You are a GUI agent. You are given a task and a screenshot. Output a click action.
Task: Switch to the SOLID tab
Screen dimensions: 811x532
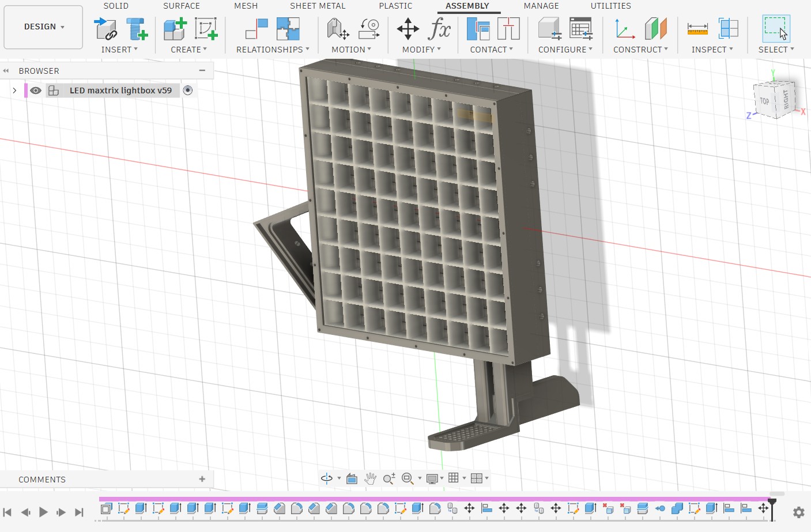coord(116,6)
